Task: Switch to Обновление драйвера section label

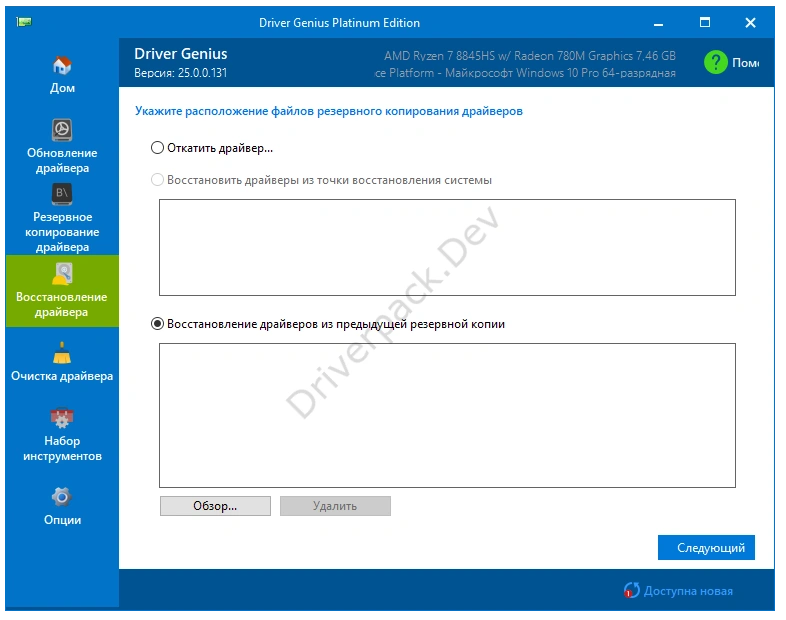Action: pos(62,160)
